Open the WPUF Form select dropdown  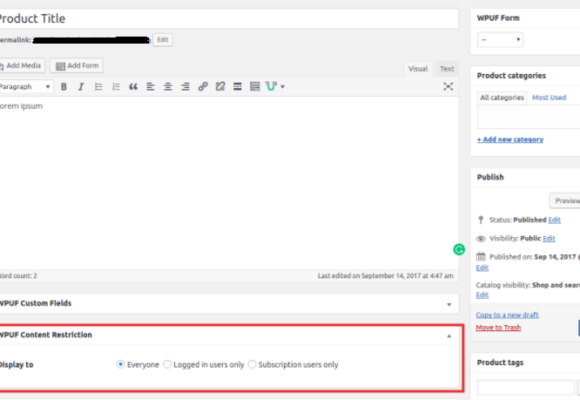point(500,40)
